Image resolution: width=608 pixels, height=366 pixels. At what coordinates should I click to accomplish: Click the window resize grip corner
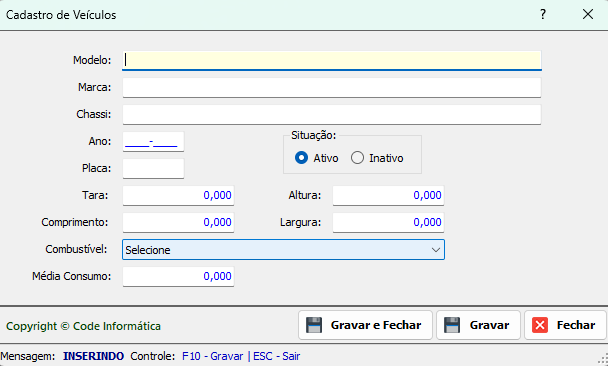tap(603, 360)
